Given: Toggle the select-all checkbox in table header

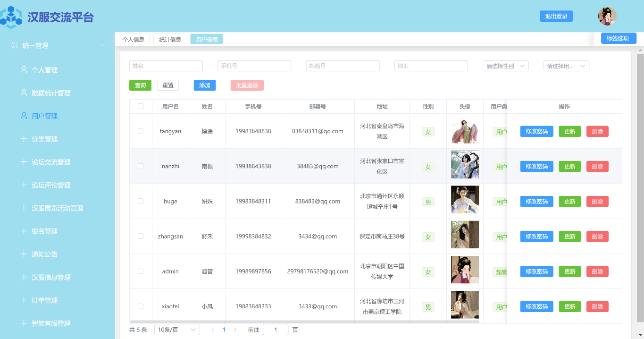Looking at the screenshot, I should (141, 106).
